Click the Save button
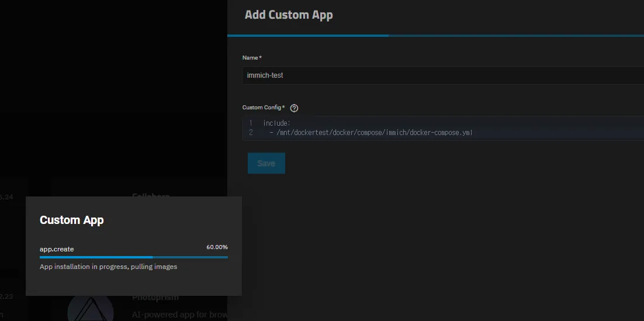 click(x=266, y=163)
